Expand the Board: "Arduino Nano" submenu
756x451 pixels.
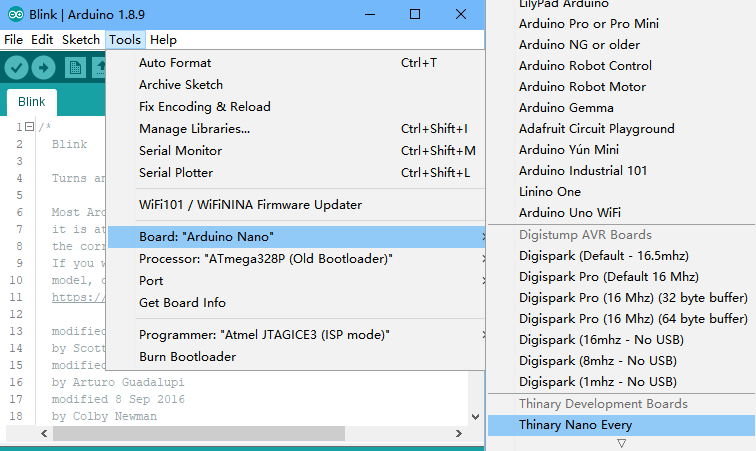coord(296,237)
